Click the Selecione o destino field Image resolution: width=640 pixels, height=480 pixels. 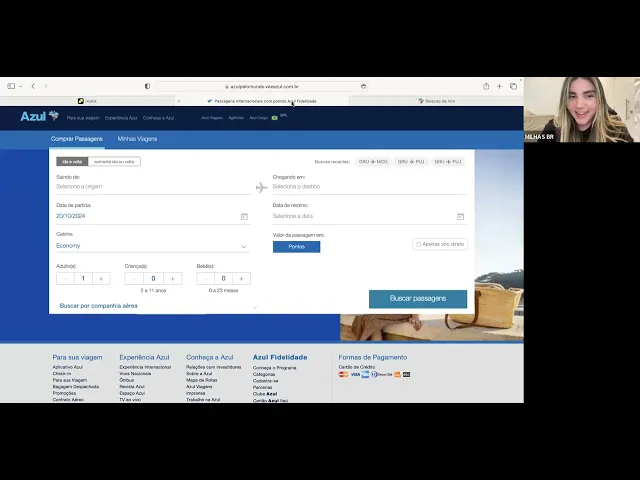[x=370, y=187]
